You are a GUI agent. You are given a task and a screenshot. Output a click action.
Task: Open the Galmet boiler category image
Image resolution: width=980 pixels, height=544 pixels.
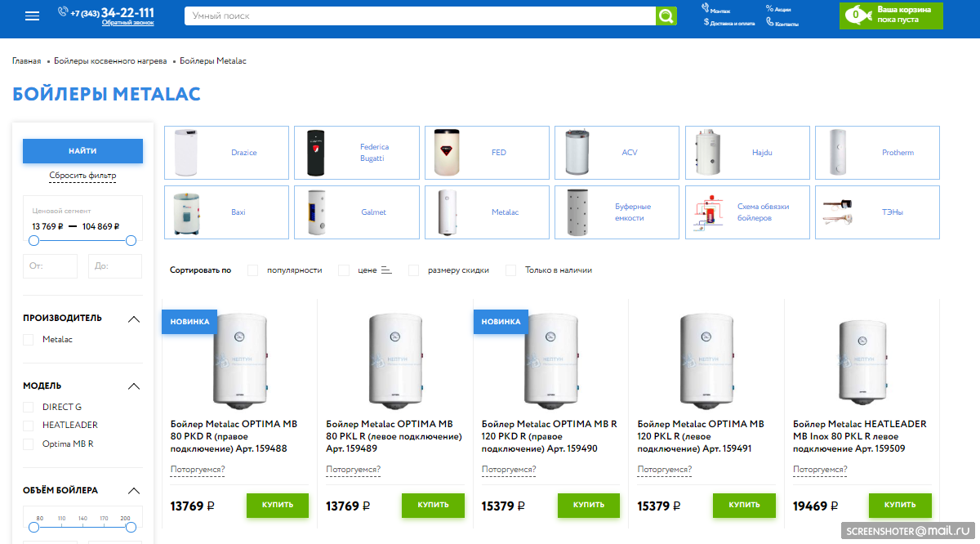(x=316, y=212)
